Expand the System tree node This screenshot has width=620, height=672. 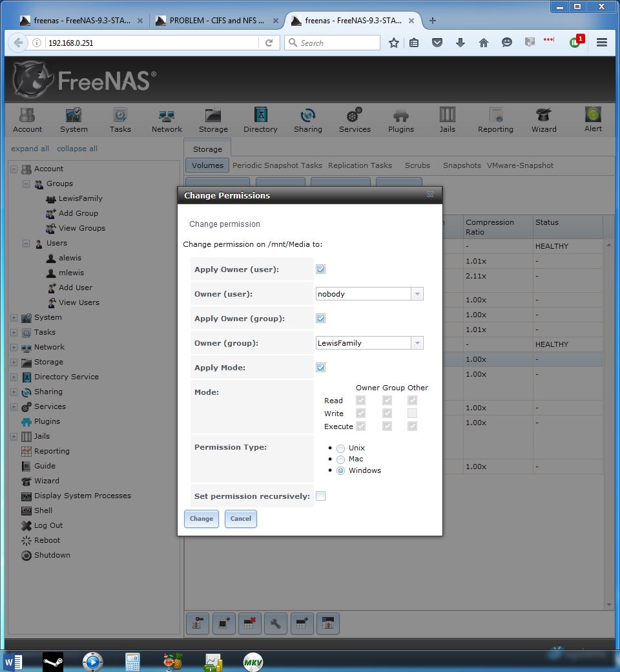point(14,317)
